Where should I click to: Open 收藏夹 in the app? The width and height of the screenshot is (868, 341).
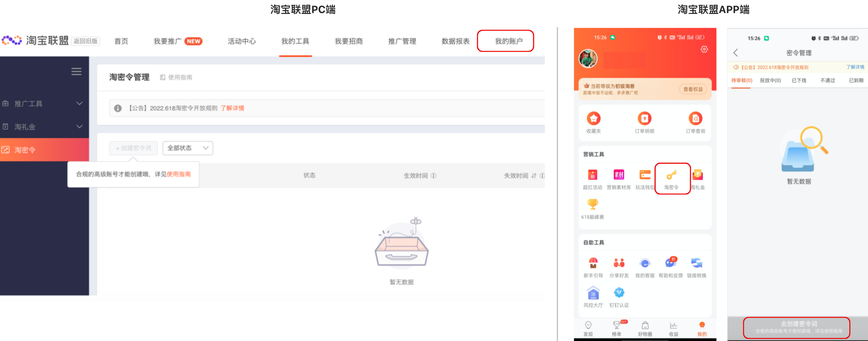(594, 123)
